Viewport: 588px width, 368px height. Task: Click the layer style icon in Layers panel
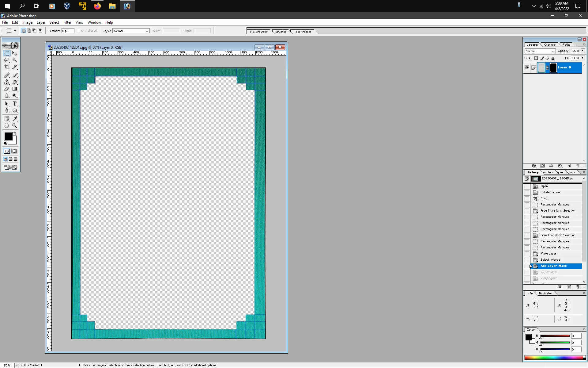[x=534, y=166]
